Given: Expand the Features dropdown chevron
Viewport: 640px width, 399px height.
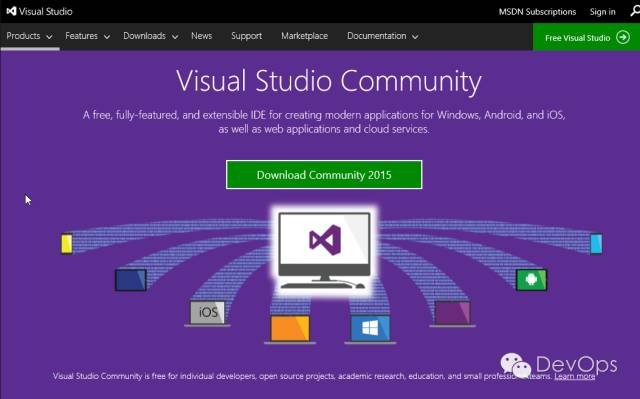Looking at the screenshot, I should pos(107,37).
